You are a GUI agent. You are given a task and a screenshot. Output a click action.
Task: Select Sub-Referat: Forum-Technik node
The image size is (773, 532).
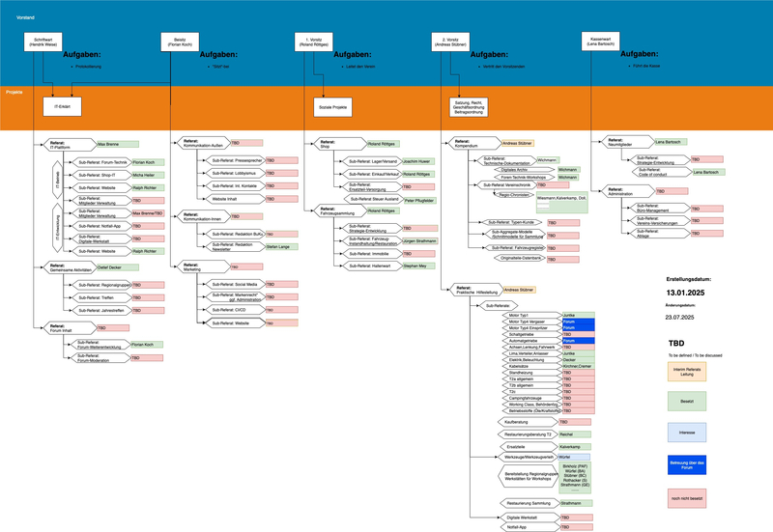point(102,162)
